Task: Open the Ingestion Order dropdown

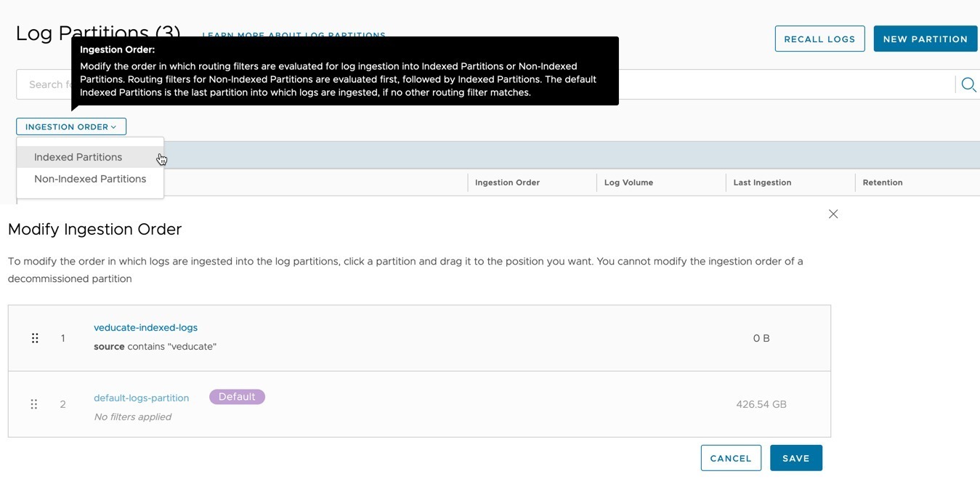Action: point(71,126)
